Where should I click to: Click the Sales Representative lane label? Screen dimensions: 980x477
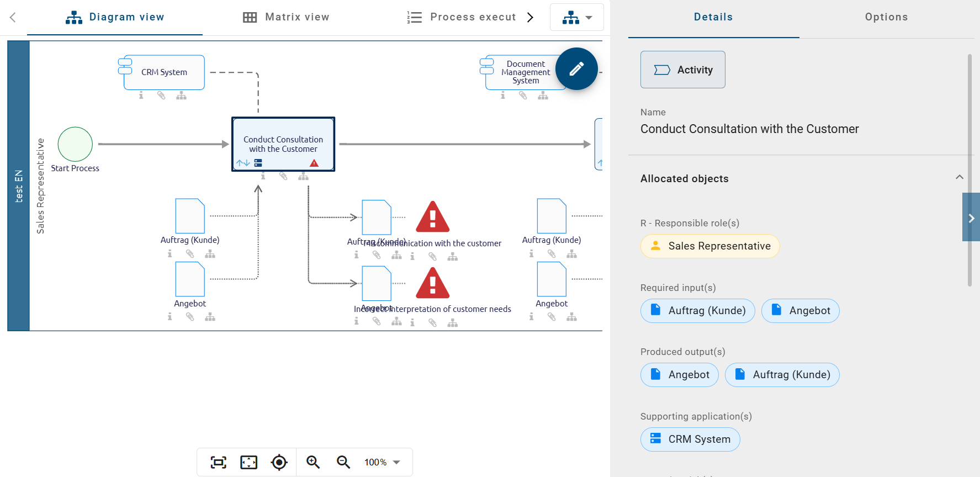click(x=40, y=186)
